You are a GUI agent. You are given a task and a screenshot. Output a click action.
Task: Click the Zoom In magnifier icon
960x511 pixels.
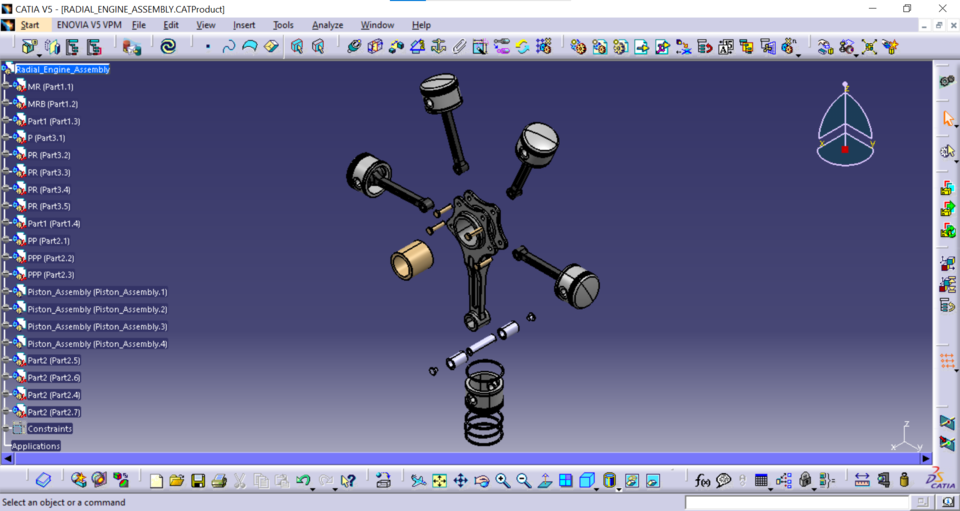point(502,481)
